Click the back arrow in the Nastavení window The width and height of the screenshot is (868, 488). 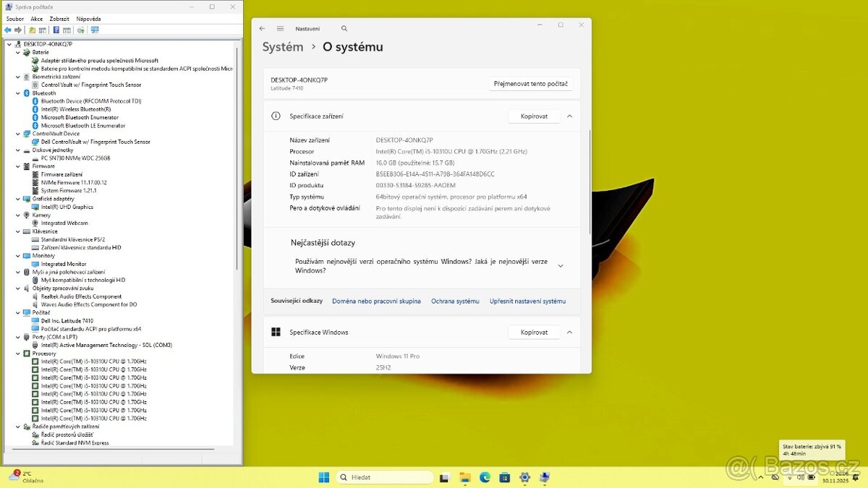(263, 28)
